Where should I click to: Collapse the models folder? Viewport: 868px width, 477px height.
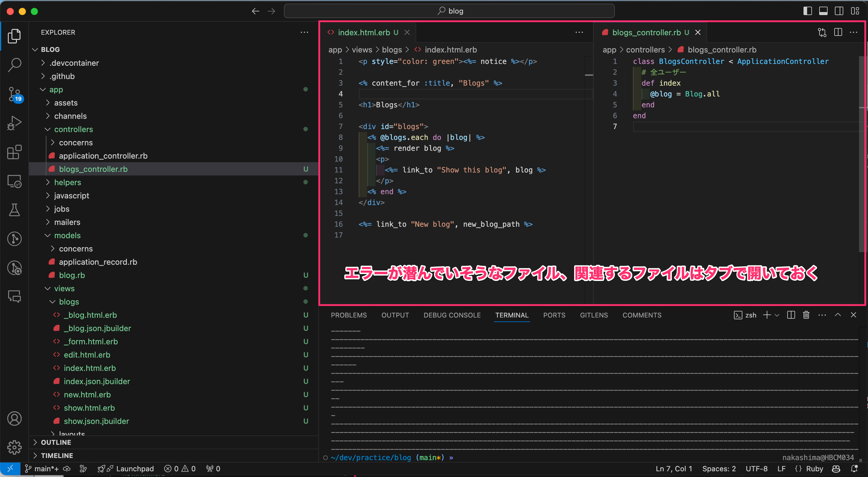pos(67,235)
